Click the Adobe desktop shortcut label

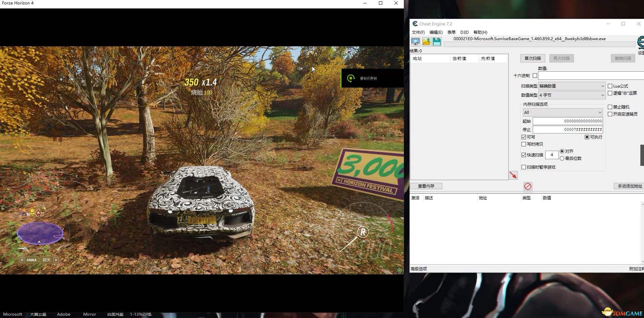(x=64, y=314)
